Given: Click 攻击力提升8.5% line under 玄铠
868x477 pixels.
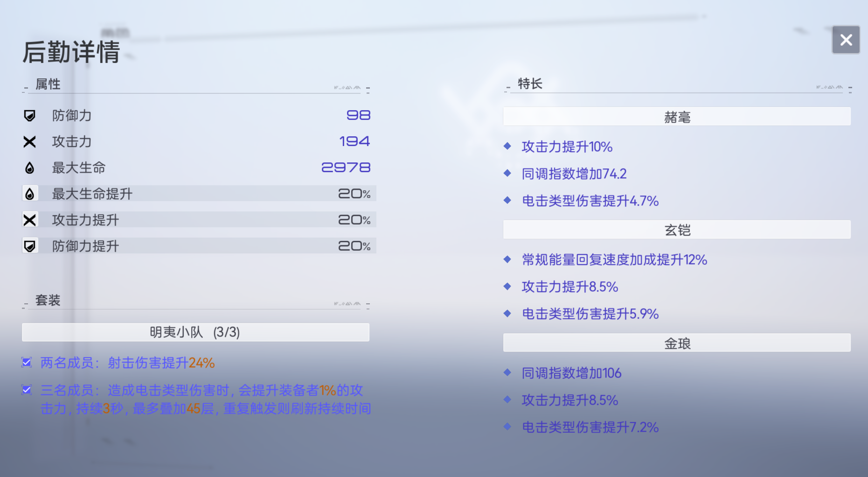Looking at the screenshot, I should (x=570, y=287).
